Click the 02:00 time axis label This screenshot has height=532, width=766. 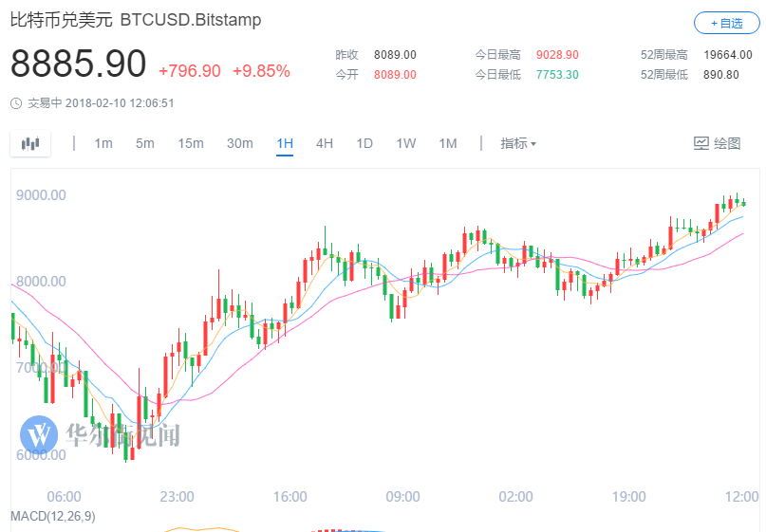[515, 497]
